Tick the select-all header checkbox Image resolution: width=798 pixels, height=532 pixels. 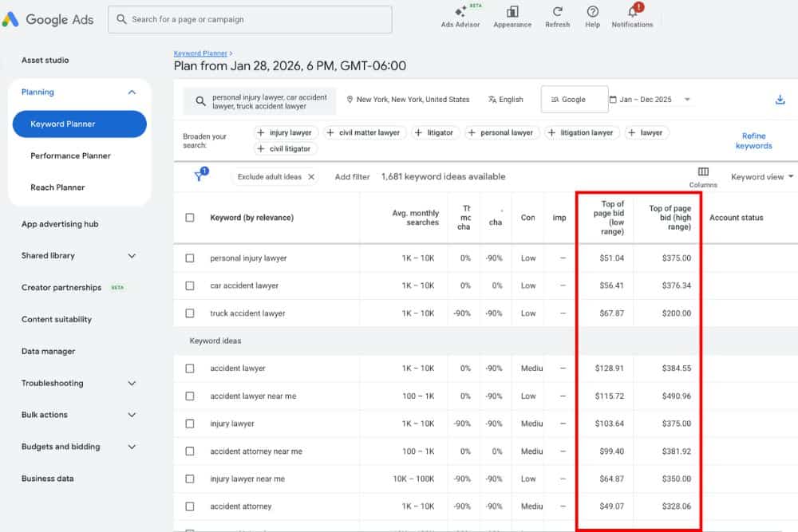[x=190, y=218]
